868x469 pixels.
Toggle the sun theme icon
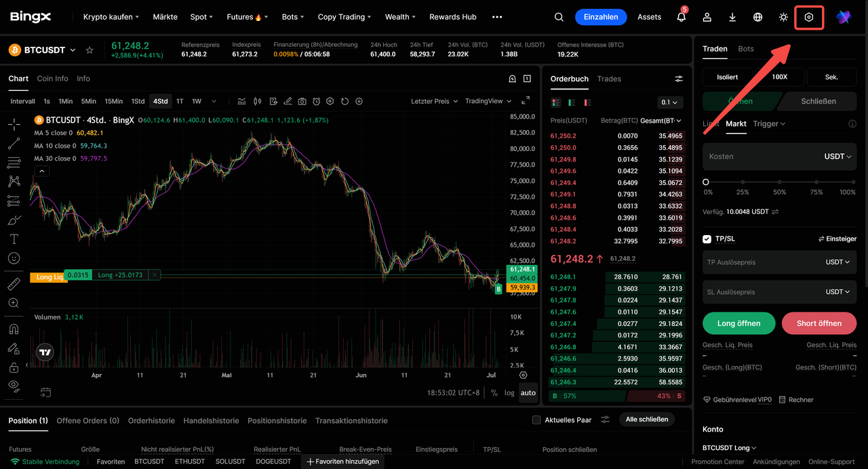tap(783, 17)
